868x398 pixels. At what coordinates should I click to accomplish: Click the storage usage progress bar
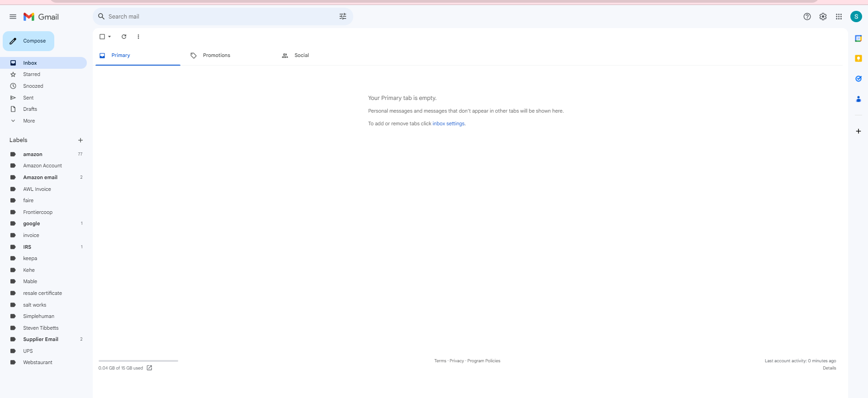click(x=138, y=361)
